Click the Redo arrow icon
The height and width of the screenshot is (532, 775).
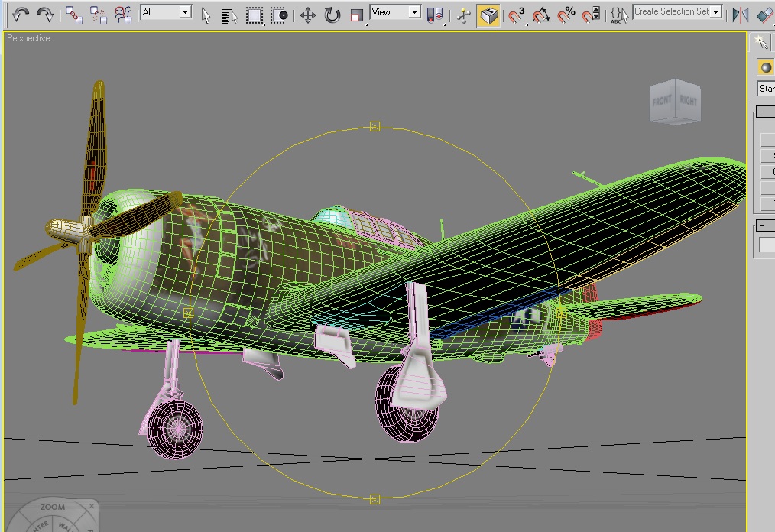pos(45,15)
